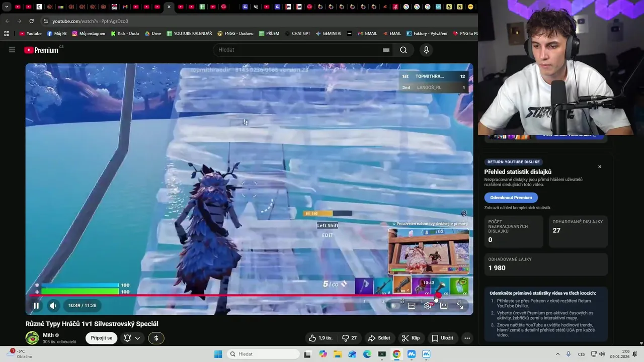
Task: Open the Mith channel avatar
Action: [x=32, y=338]
